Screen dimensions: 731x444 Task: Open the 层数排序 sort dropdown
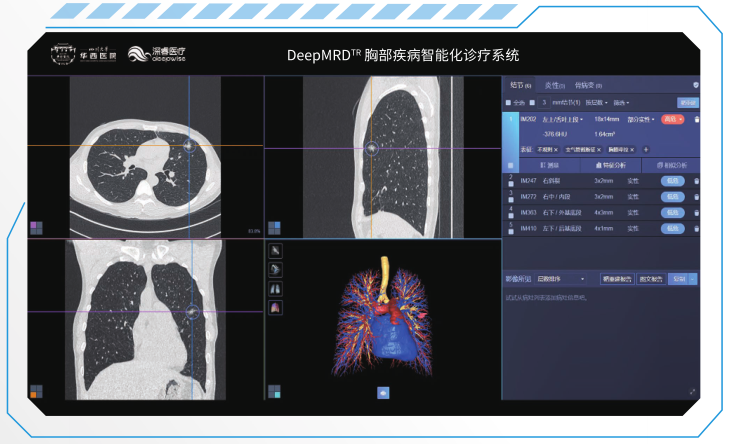(560, 279)
